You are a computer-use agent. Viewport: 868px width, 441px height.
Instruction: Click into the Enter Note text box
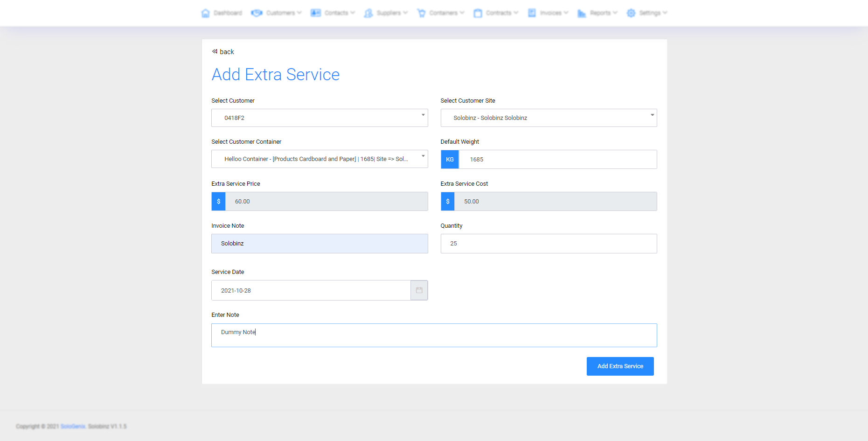[x=434, y=335]
